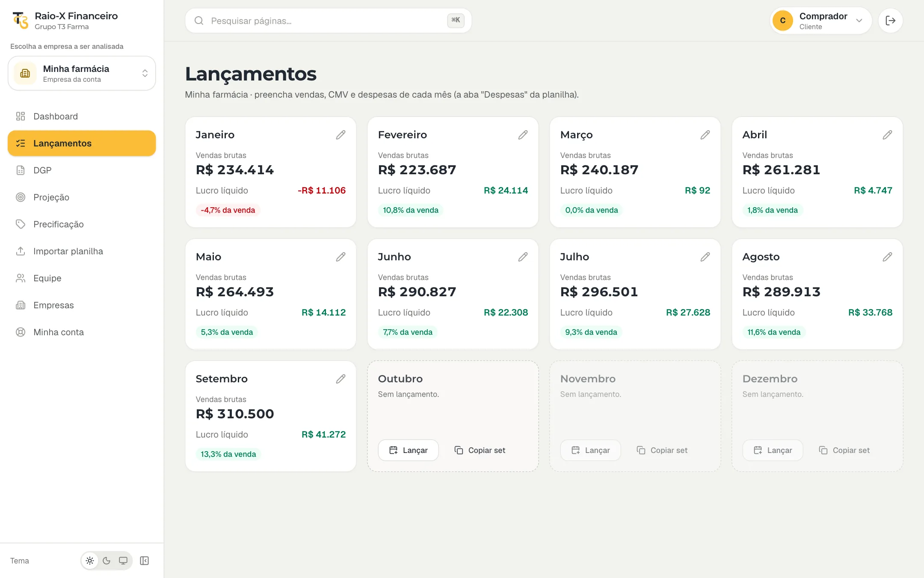
Task: Click the Maio edit pencil
Action: point(341,257)
